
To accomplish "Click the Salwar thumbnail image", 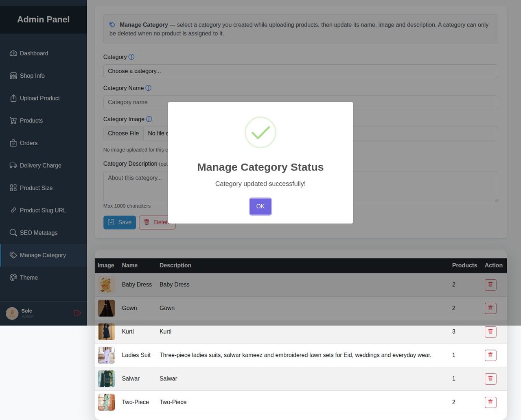I will 106,379.
